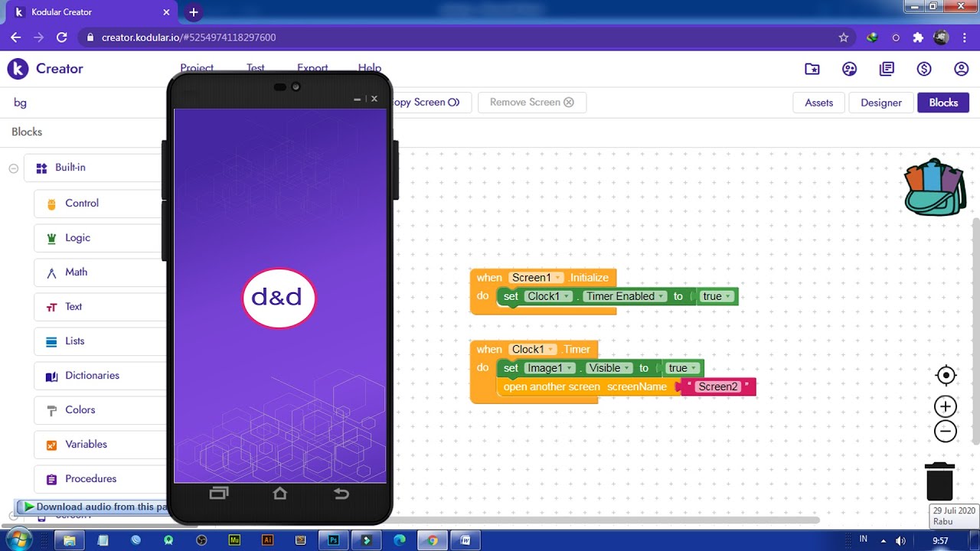Open the Procedures blocks drawer
Viewport: 980px width, 551px height.
(100, 479)
